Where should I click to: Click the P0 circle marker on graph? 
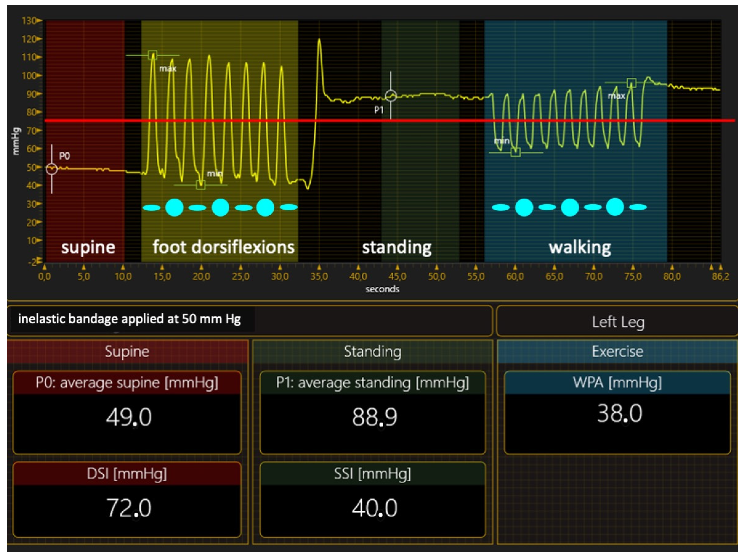(51, 168)
